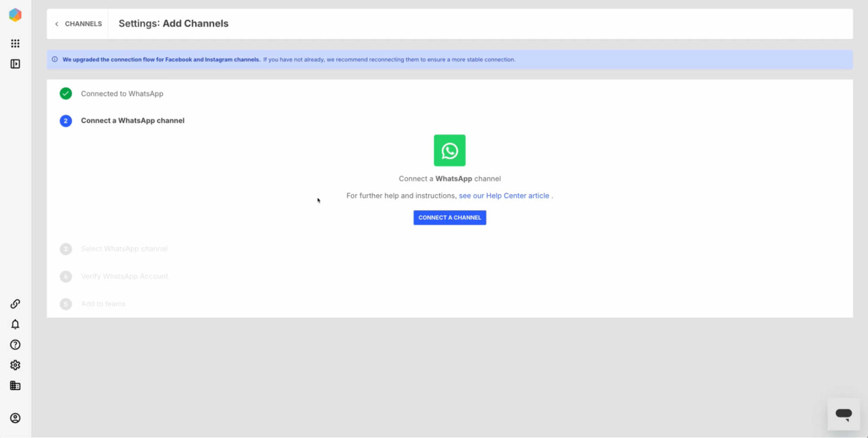This screenshot has height=438, width=868.
Task: Click the back chevron beside Channels
Action: pyautogui.click(x=57, y=24)
